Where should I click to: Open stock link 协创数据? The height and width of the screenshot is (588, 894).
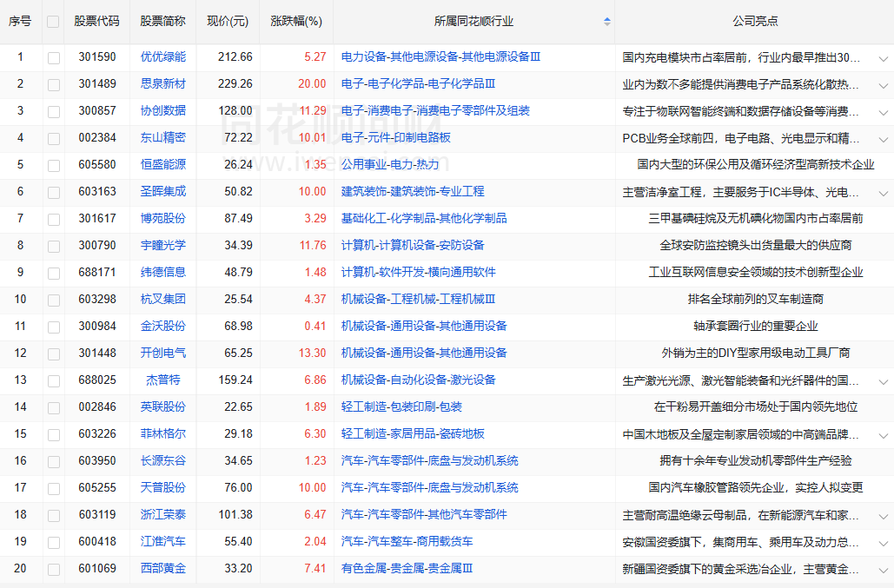coord(163,110)
